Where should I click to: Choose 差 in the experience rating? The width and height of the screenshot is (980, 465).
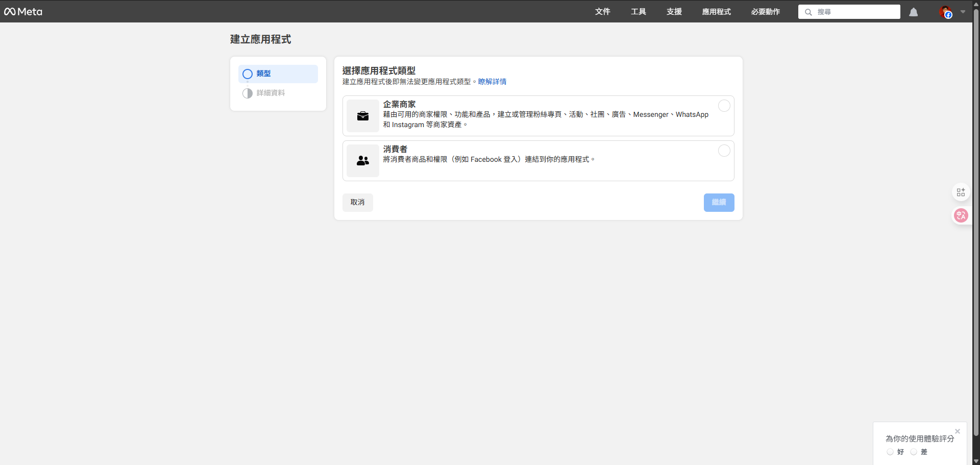(x=913, y=452)
